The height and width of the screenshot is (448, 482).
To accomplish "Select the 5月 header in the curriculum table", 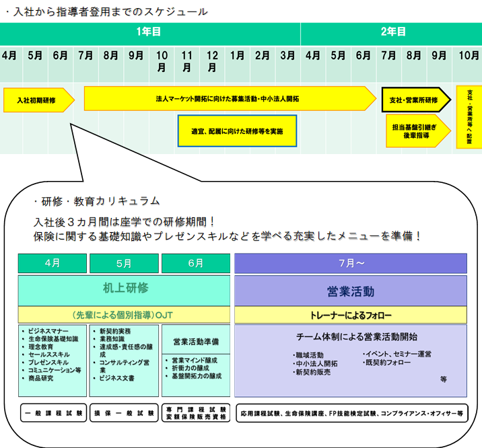I will click(123, 264).
